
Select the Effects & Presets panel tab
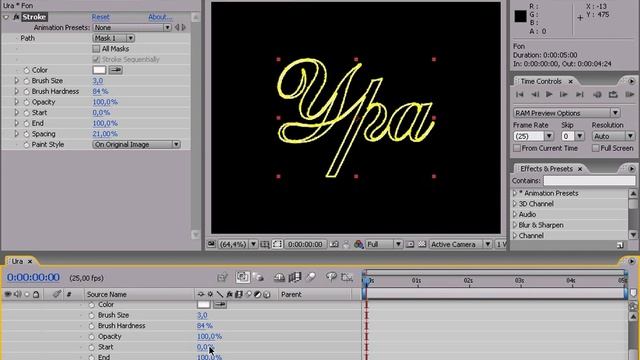click(547, 169)
